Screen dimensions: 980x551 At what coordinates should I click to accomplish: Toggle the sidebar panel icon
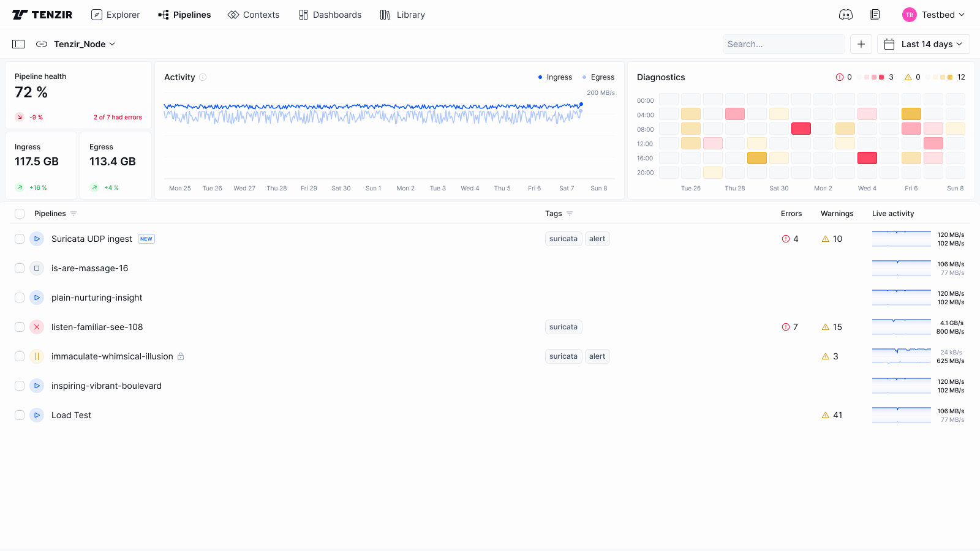(x=18, y=44)
